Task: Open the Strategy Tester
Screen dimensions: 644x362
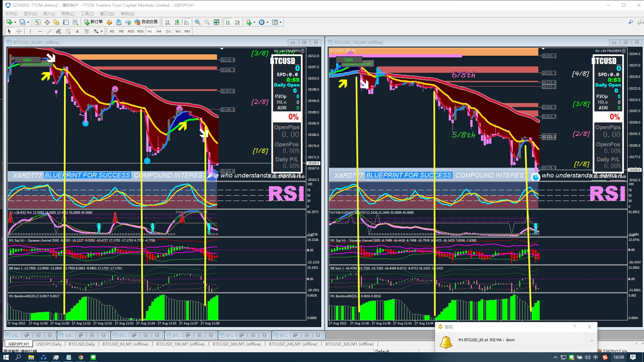Action: [75, 22]
